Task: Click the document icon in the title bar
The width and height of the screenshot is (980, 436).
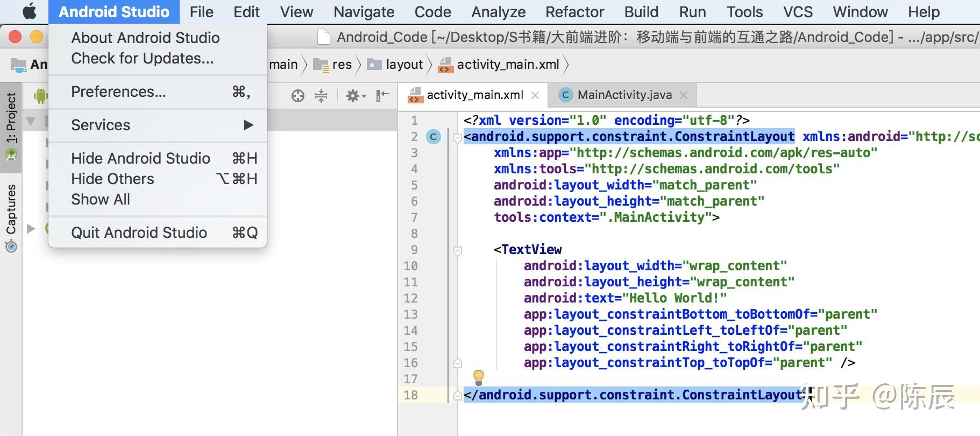Action: tap(324, 37)
